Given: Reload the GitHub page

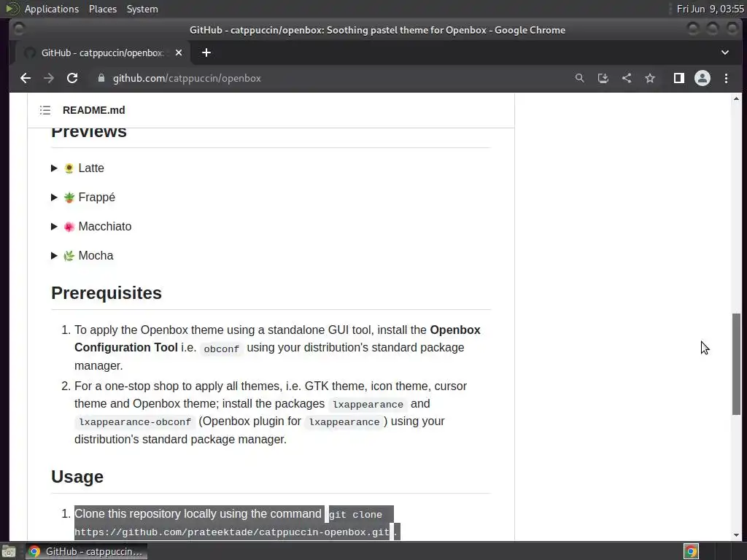Looking at the screenshot, I should pyautogui.click(x=72, y=78).
